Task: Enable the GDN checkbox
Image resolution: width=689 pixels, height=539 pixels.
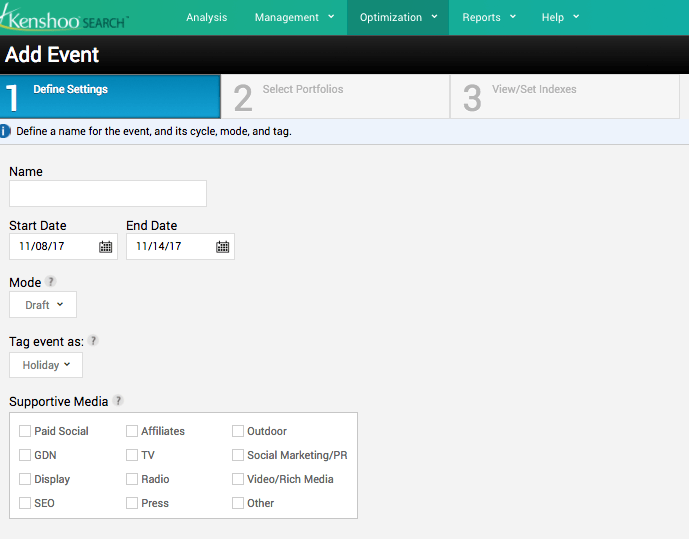Action: pos(25,455)
